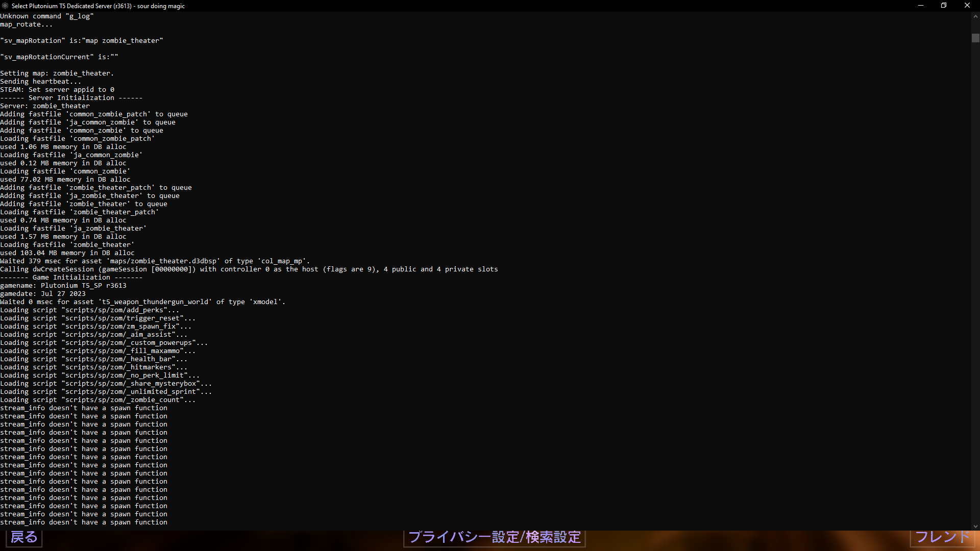Click 'gamedate: Jul 27 2023' line
This screenshot has width=980, height=551.
tap(43, 294)
